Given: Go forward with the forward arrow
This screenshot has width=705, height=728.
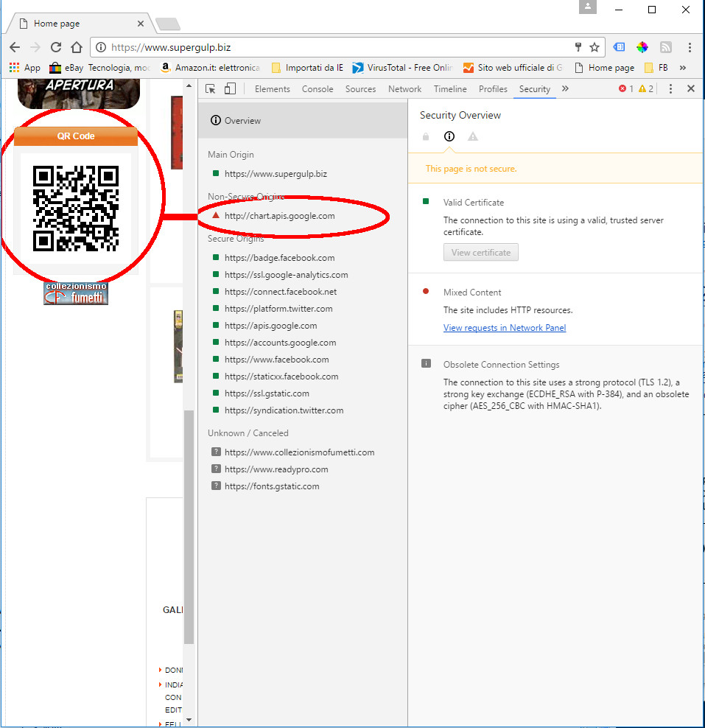Looking at the screenshot, I should (x=35, y=47).
